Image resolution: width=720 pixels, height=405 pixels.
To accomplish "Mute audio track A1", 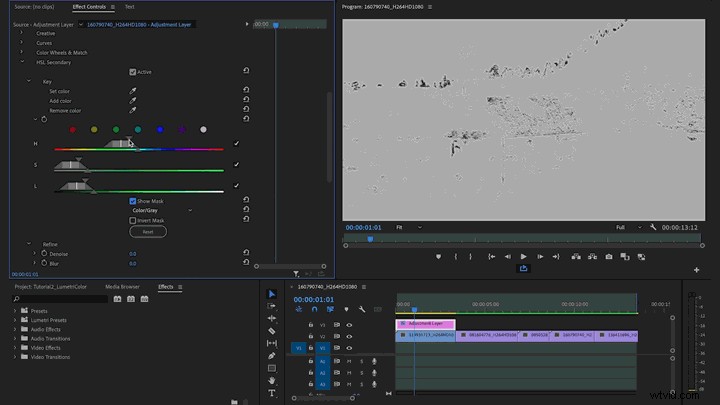I will (x=349, y=361).
